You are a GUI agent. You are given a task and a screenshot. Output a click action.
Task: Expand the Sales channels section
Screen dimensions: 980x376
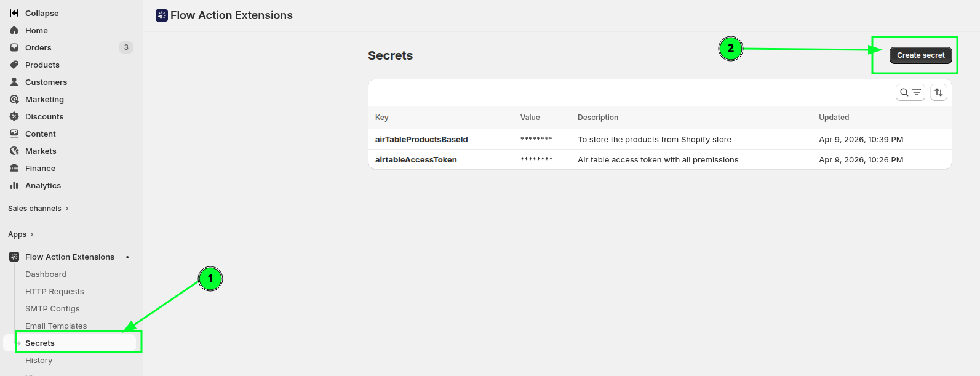click(38, 209)
